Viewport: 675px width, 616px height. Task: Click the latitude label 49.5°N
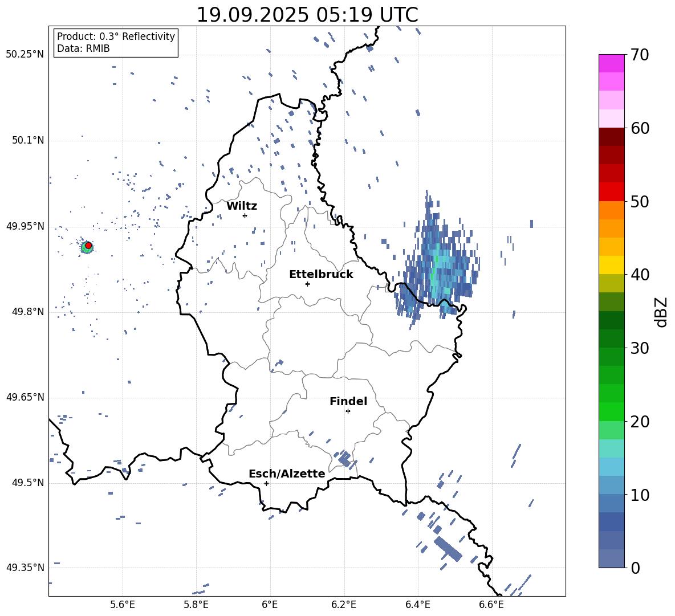(x=27, y=483)
